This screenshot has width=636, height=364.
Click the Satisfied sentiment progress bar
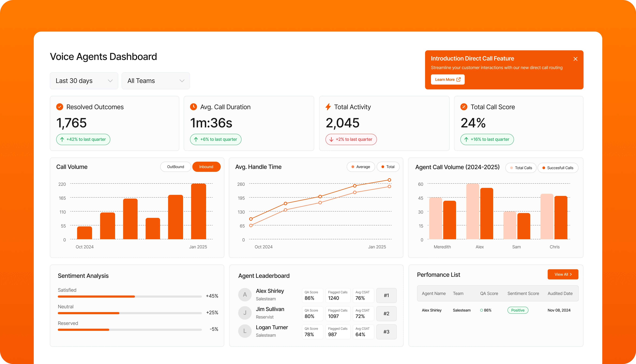130,297
